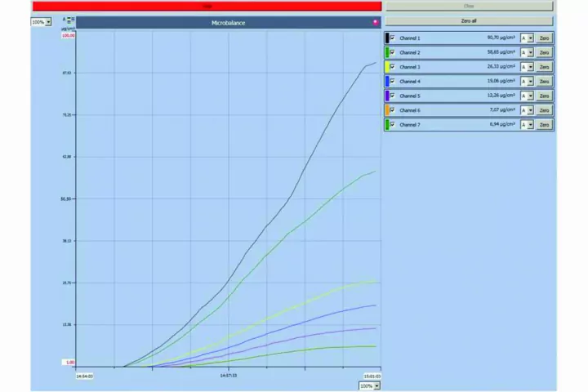Viewport: 588px width, 392px height.
Task: Click the greyed Clear button
Action: pos(469,6)
